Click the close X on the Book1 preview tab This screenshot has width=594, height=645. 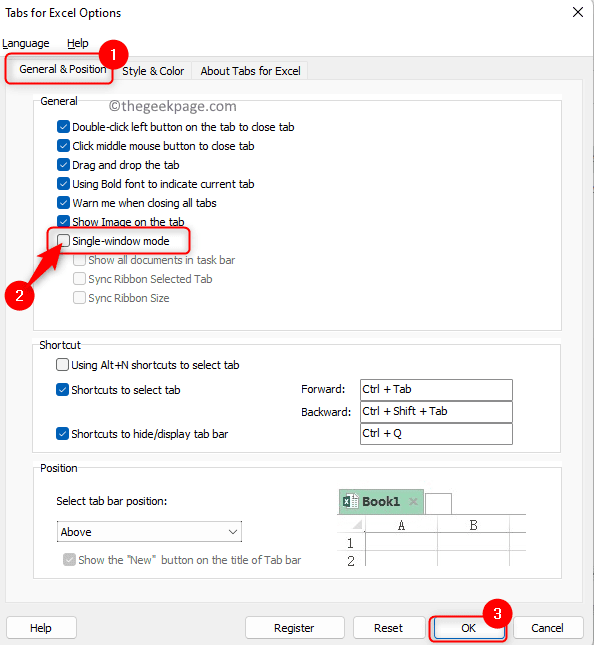(413, 501)
